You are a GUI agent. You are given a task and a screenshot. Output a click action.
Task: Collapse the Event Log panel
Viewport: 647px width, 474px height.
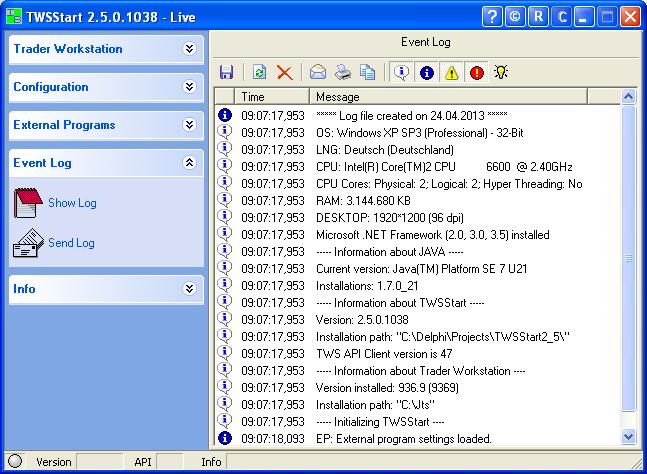click(x=189, y=163)
